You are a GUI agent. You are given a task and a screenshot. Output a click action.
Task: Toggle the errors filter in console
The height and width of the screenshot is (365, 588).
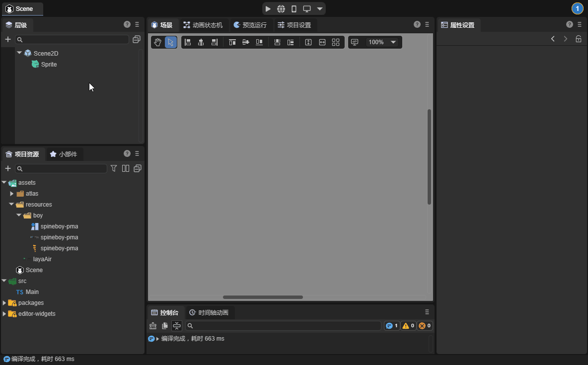click(425, 326)
